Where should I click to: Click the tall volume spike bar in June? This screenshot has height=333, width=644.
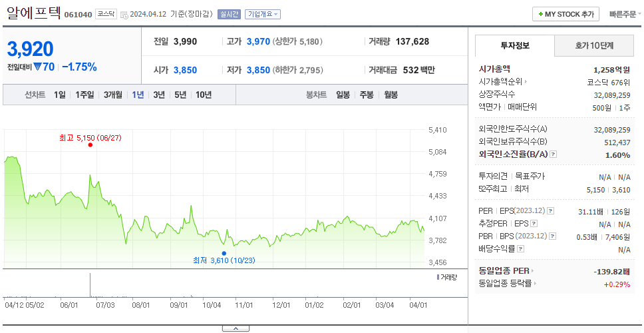[x=90, y=284]
